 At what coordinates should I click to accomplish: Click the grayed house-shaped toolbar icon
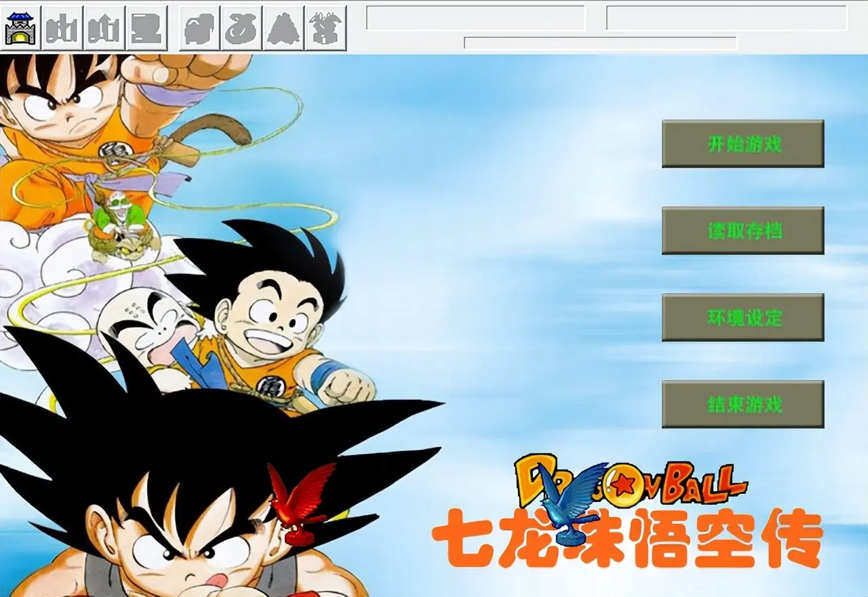200,28
